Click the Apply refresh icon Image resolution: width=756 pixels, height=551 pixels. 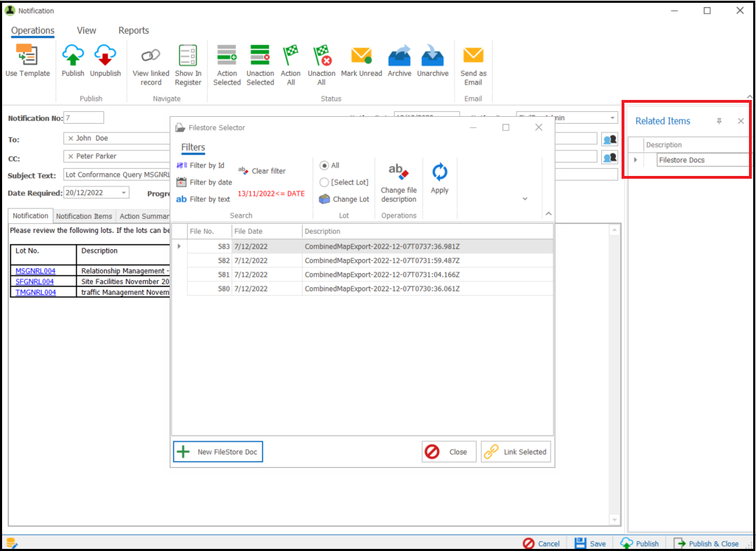(x=440, y=172)
